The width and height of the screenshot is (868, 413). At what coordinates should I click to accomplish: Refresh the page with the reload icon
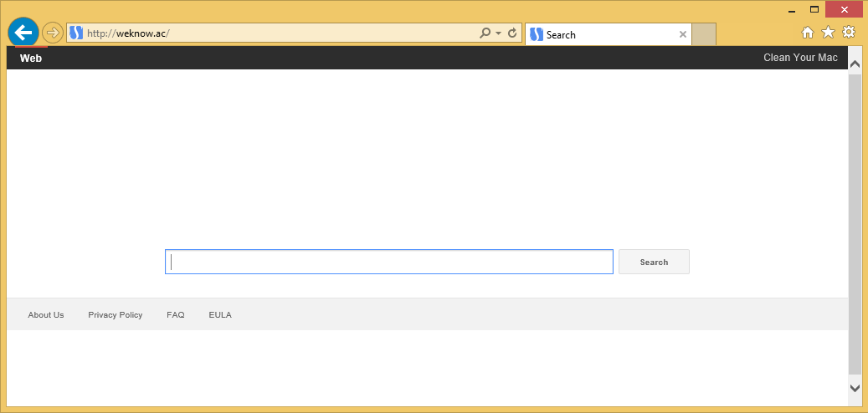pyautogui.click(x=512, y=33)
